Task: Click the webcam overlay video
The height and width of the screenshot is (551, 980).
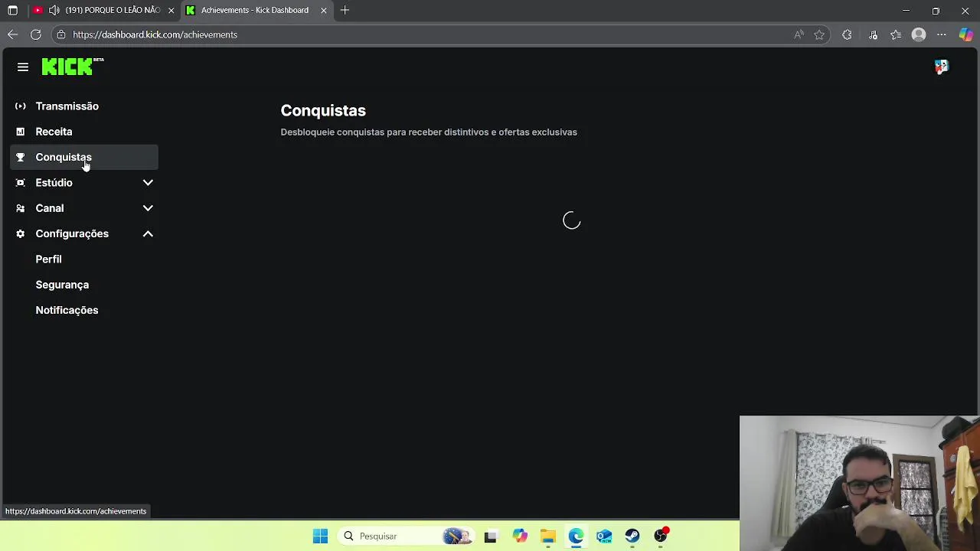Action: [859, 483]
